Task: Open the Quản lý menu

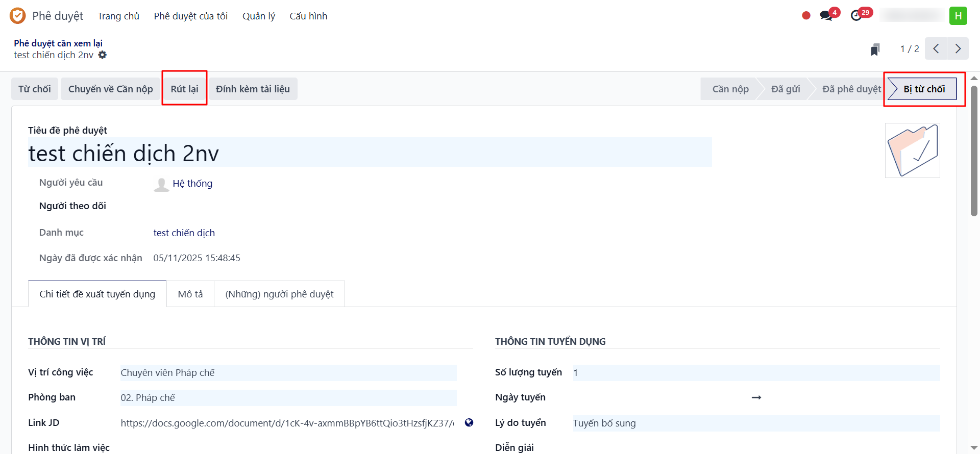Action: click(258, 16)
